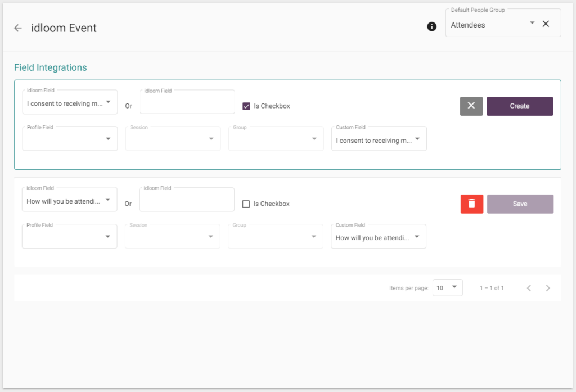This screenshot has height=392, width=576.
Task: Open the 'How will you be attending' Custom Field dropdown
Action: (x=378, y=237)
